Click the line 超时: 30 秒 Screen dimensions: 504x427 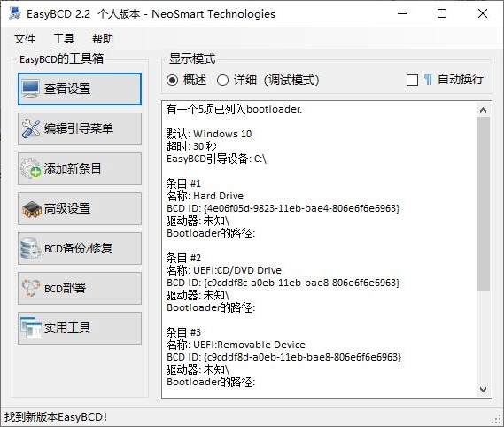coord(191,146)
